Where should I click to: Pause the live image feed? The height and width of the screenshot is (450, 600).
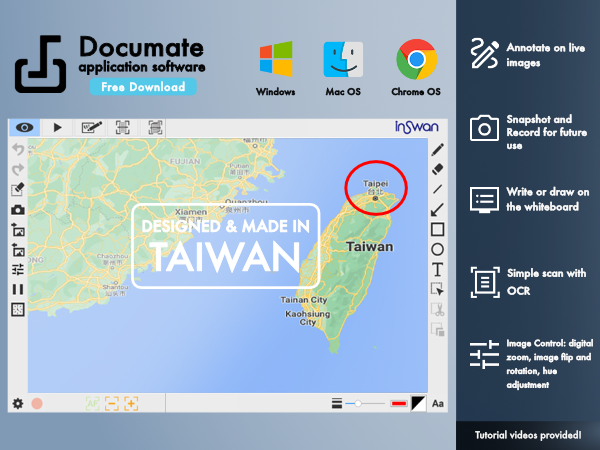18,290
